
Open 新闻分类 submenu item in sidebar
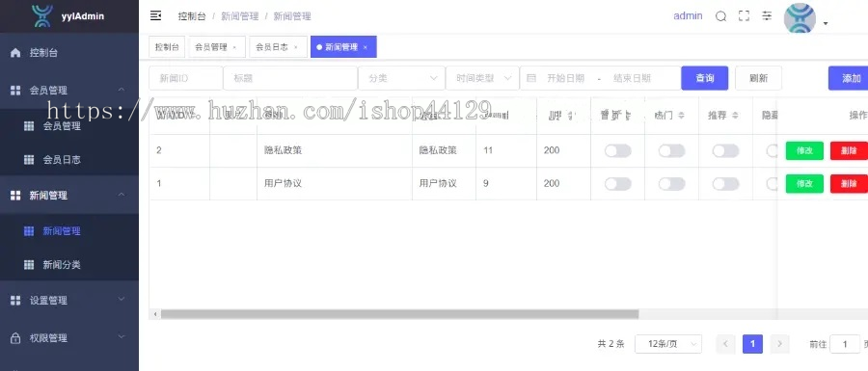pos(69,265)
